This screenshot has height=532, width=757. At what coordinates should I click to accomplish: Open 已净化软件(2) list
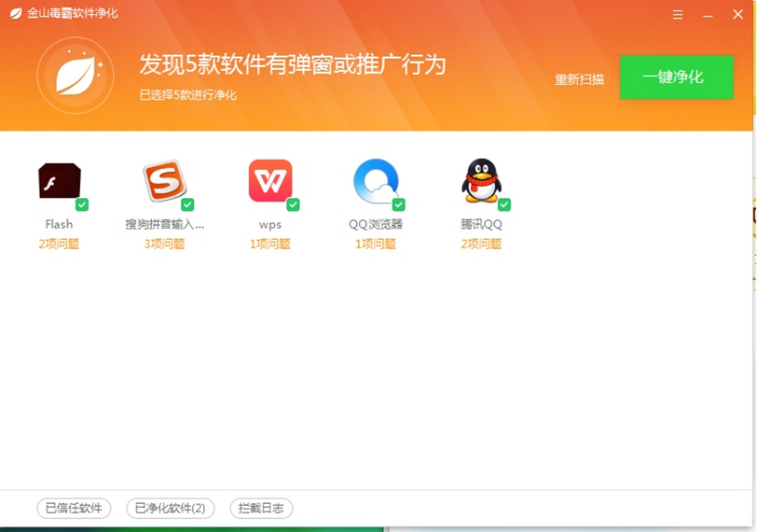tap(170, 508)
